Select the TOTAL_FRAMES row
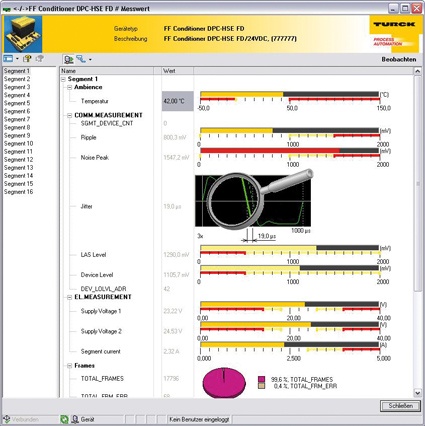Screen dimensions: 425x426 (x=102, y=379)
